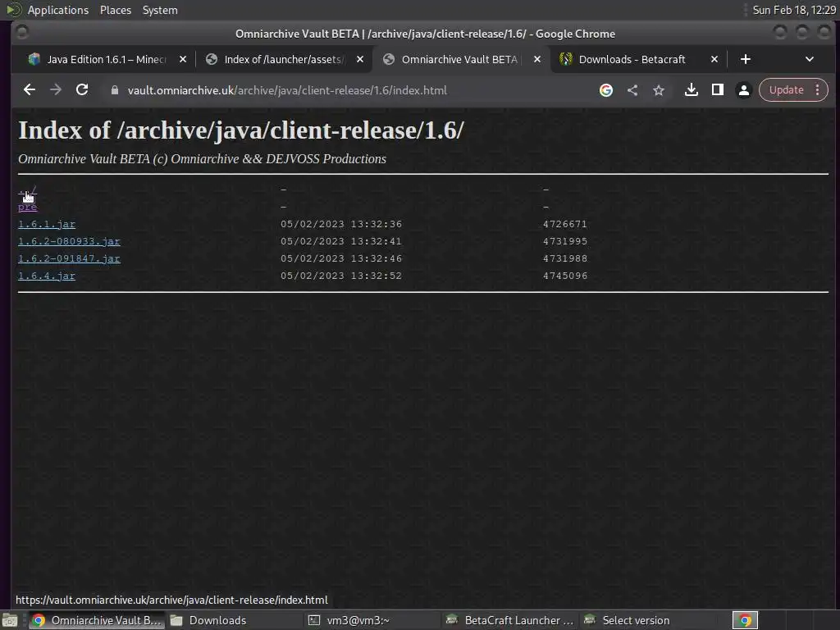Click file size 4745096
840x630 pixels.
565,276
